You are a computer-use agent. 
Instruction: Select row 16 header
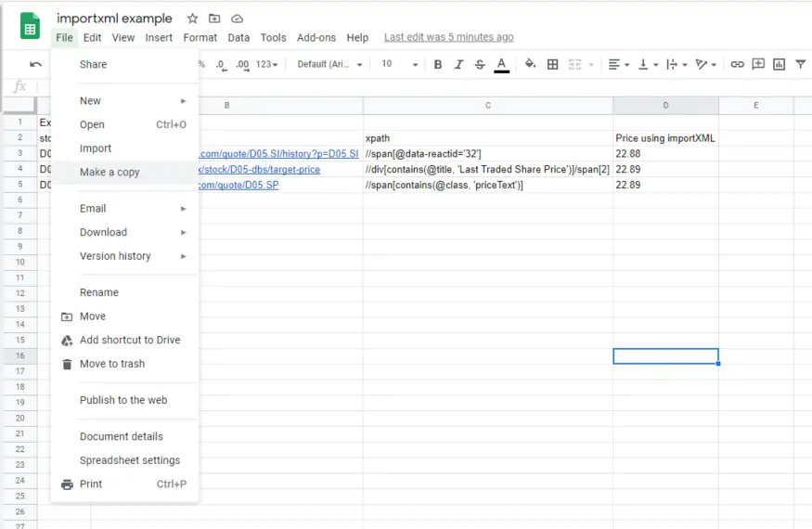19,356
